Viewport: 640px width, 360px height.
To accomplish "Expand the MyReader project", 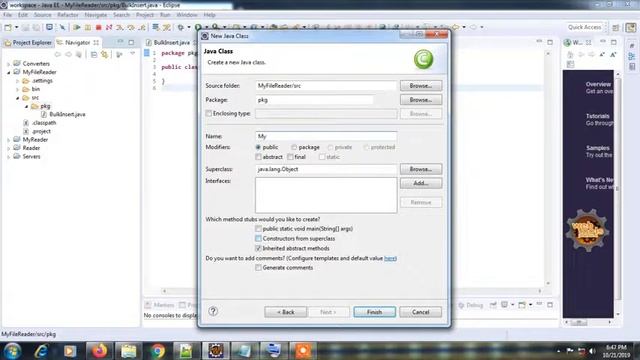I will pos(9,140).
